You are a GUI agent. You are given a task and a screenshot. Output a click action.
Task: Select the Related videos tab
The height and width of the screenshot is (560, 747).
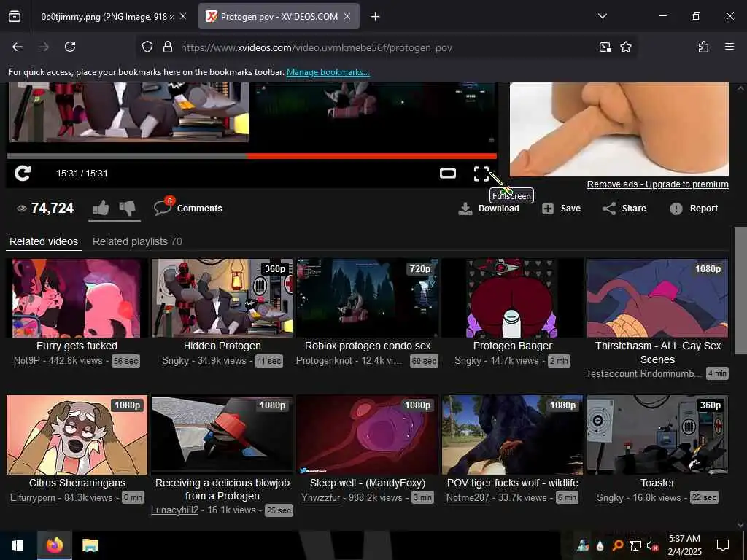tap(44, 241)
